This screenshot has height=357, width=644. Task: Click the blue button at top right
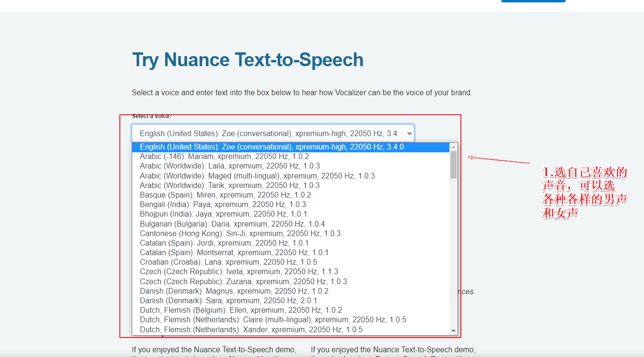tap(533, 1)
